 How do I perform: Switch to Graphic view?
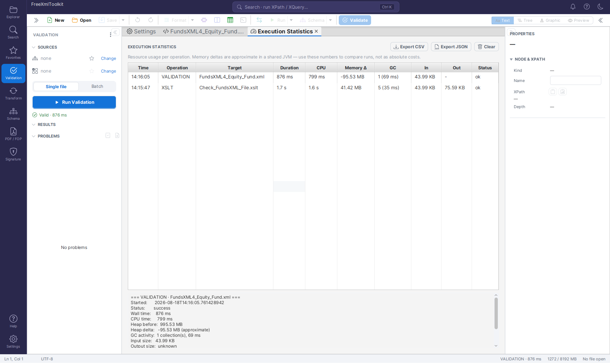(550, 20)
